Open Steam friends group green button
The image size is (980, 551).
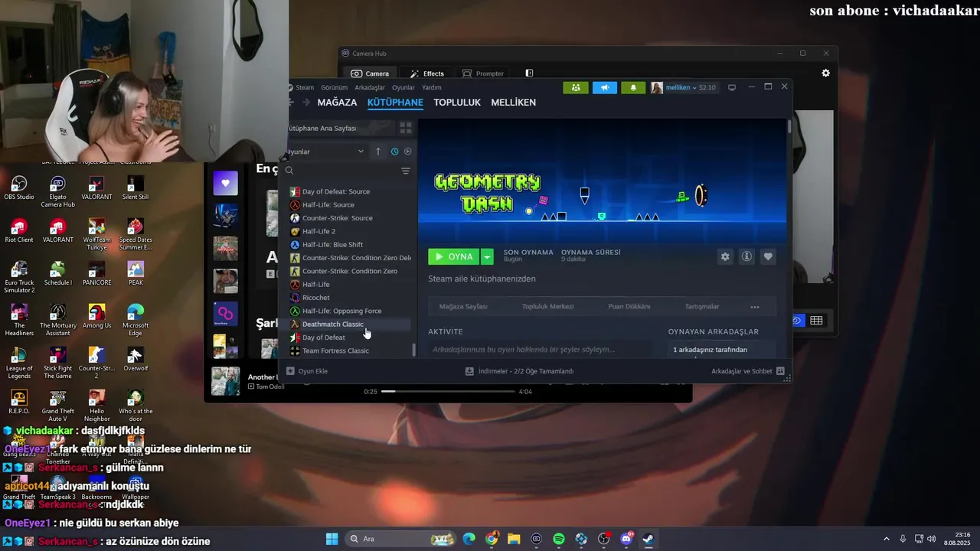575,87
